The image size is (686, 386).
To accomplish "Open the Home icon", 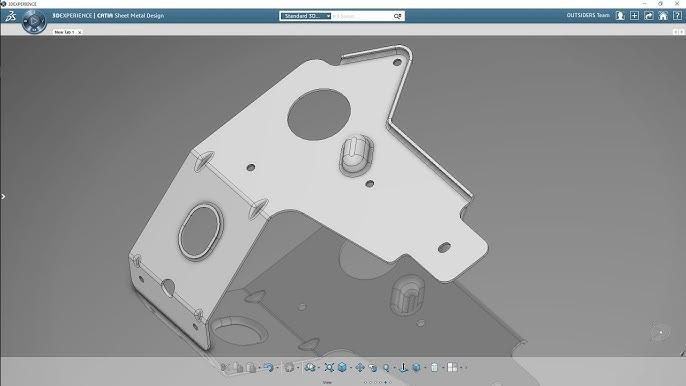I will 663,16.
